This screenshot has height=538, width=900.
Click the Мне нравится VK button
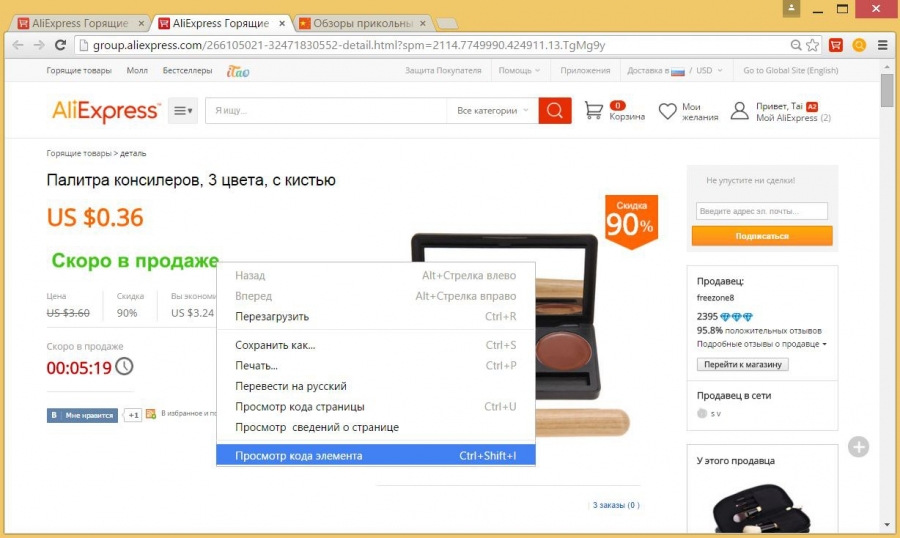pos(82,415)
